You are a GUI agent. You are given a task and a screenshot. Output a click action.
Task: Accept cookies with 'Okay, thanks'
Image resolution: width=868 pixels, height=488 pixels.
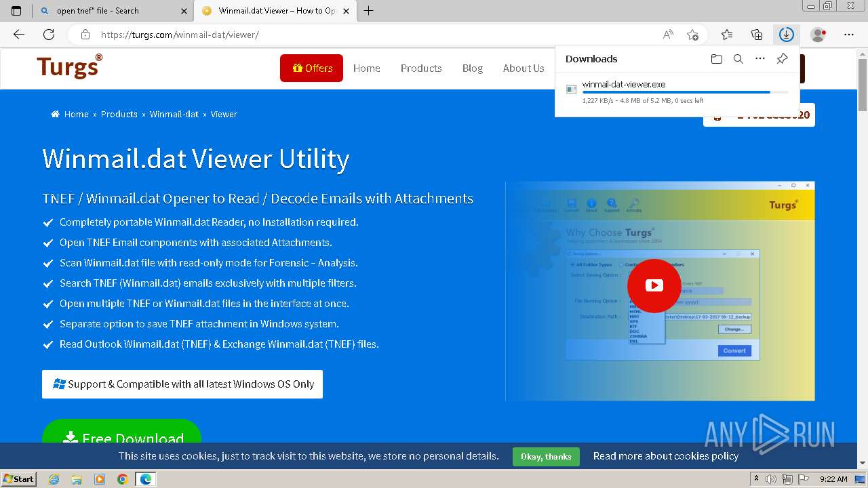pos(546,457)
